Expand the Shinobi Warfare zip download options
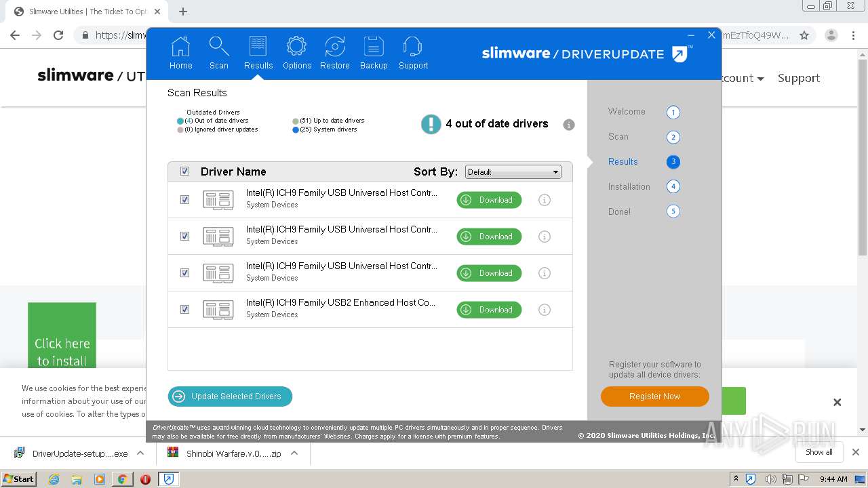 tap(294, 453)
